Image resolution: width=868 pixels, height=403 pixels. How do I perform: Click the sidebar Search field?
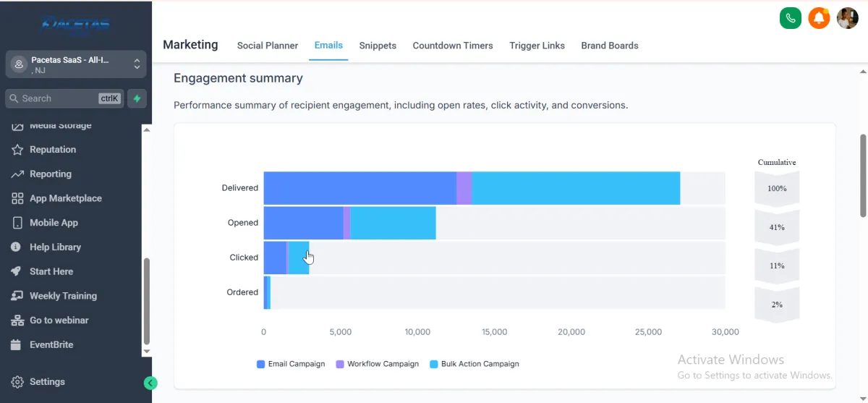(x=64, y=98)
